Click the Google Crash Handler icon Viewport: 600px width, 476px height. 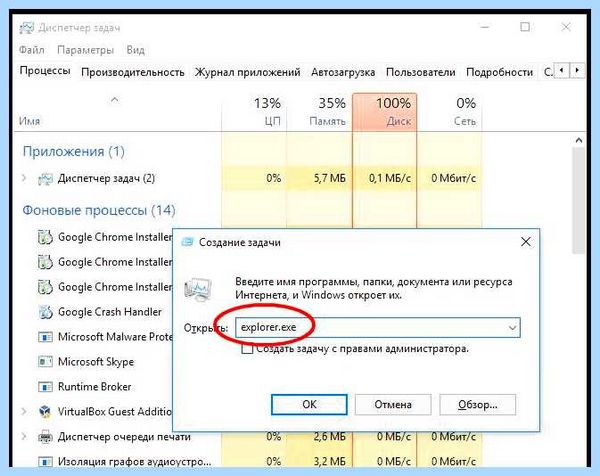(x=45, y=312)
